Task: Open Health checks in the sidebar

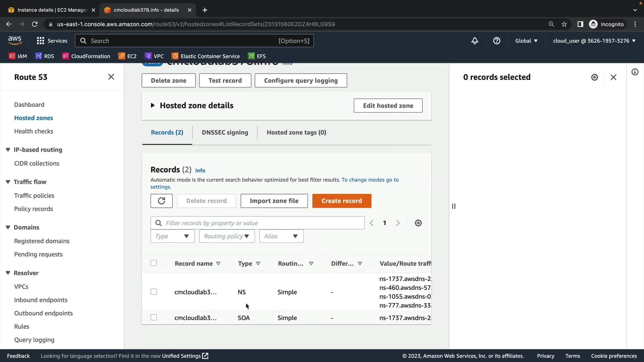Action: click(34, 131)
